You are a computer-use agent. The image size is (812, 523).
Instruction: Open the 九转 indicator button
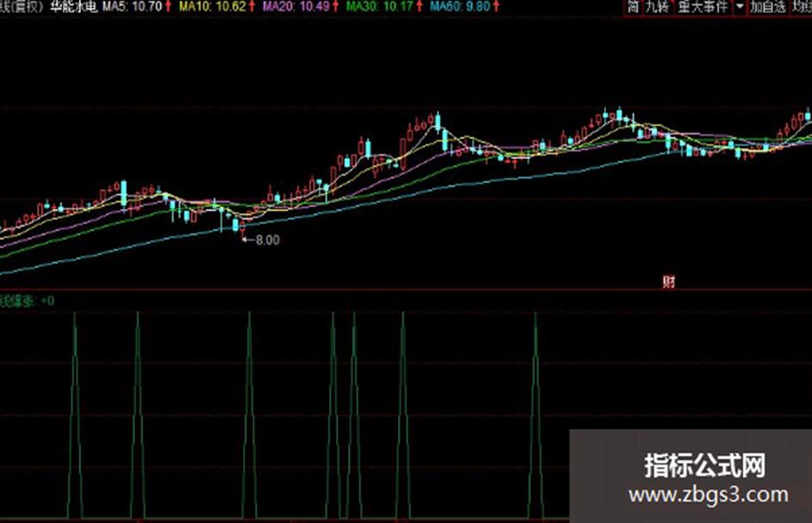657,7
